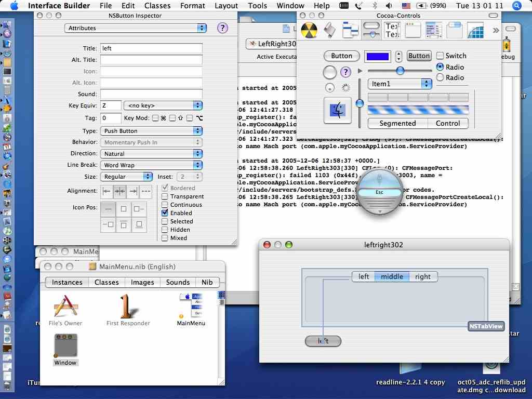Viewport: 532px width, 399px height.
Task: Click the Key Equiv field containing Z
Action: pyautogui.click(x=111, y=105)
